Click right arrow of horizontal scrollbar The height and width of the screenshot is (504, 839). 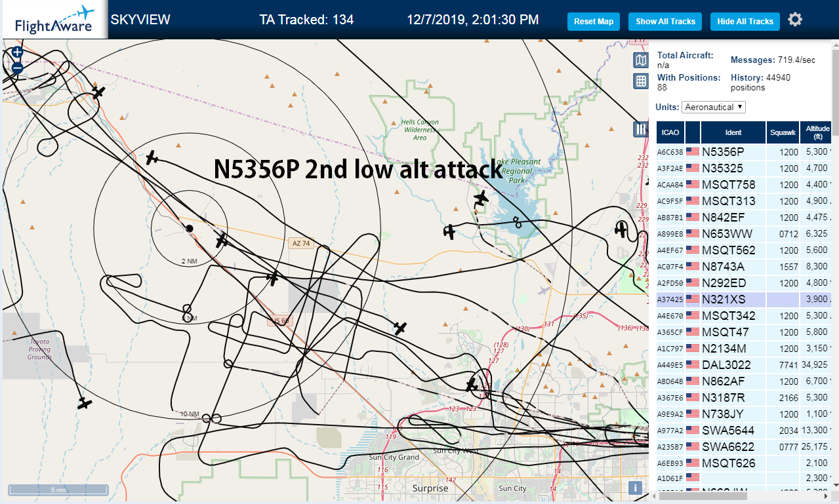(827, 495)
